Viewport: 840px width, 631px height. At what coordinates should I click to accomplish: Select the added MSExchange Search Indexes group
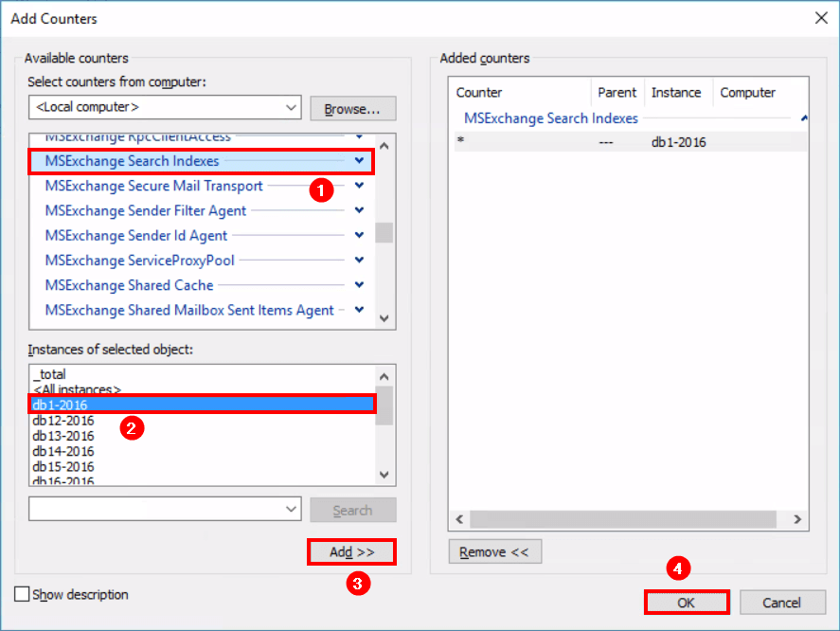551,118
